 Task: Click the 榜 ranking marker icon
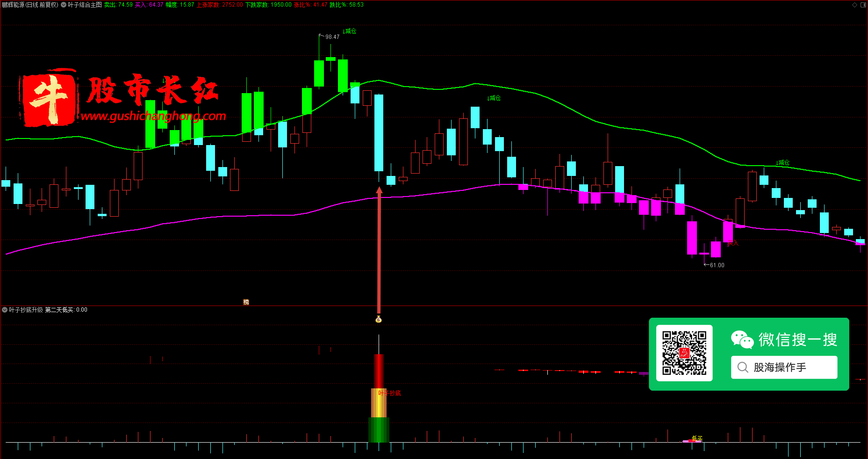[x=246, y=302]
